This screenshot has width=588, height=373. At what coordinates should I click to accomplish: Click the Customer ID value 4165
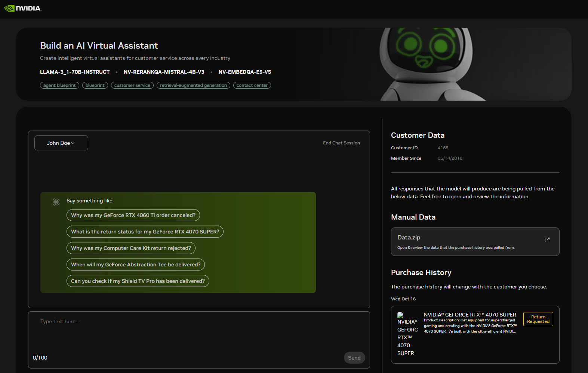click(443, 148)
